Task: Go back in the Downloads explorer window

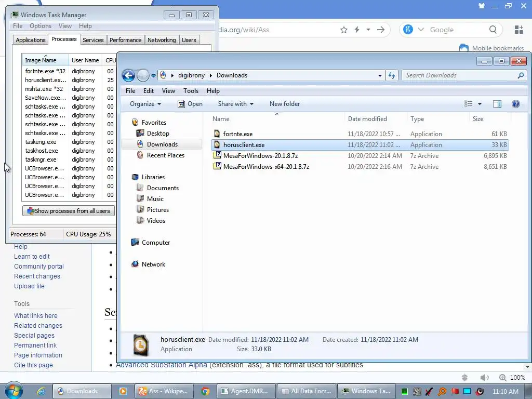Action: tap(129, 75)
